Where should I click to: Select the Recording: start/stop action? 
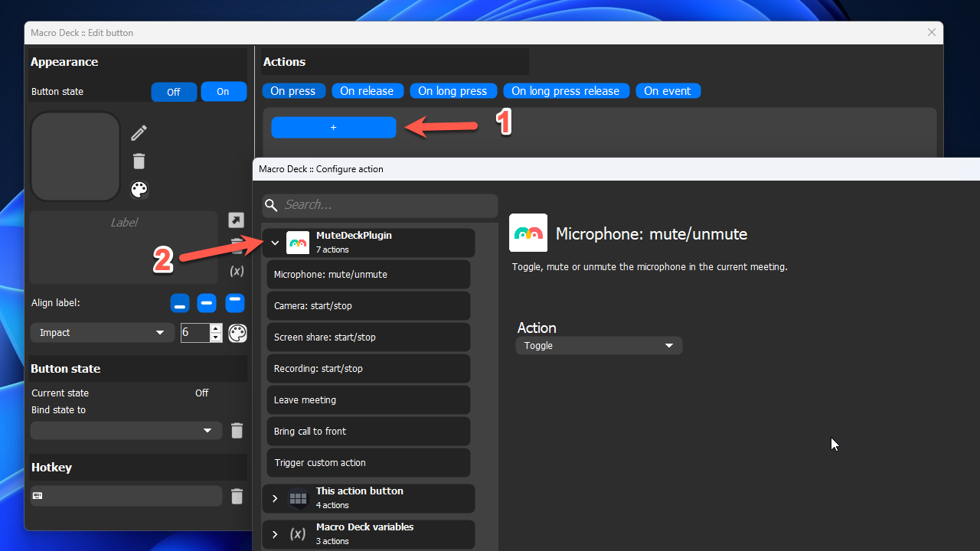[368, 369]
